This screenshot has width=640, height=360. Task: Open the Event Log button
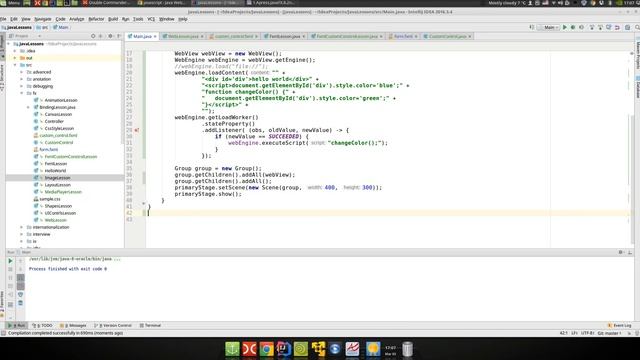point(620,326)
